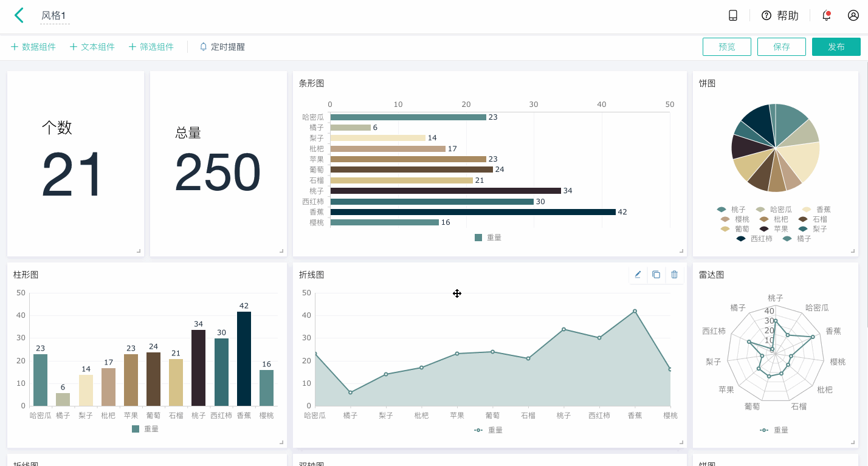Add a 数据组件 data component
The image size is (868, 466).
[33, 47]
